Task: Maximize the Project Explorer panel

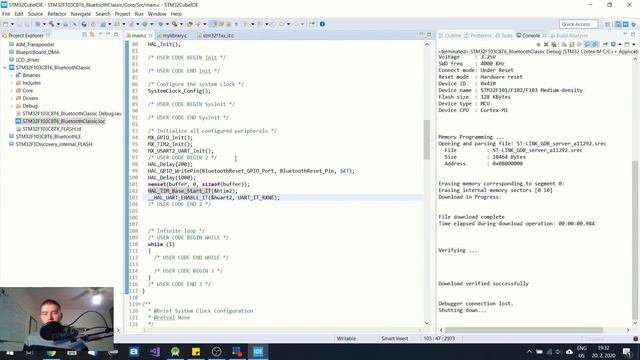Action: (116, 35)
